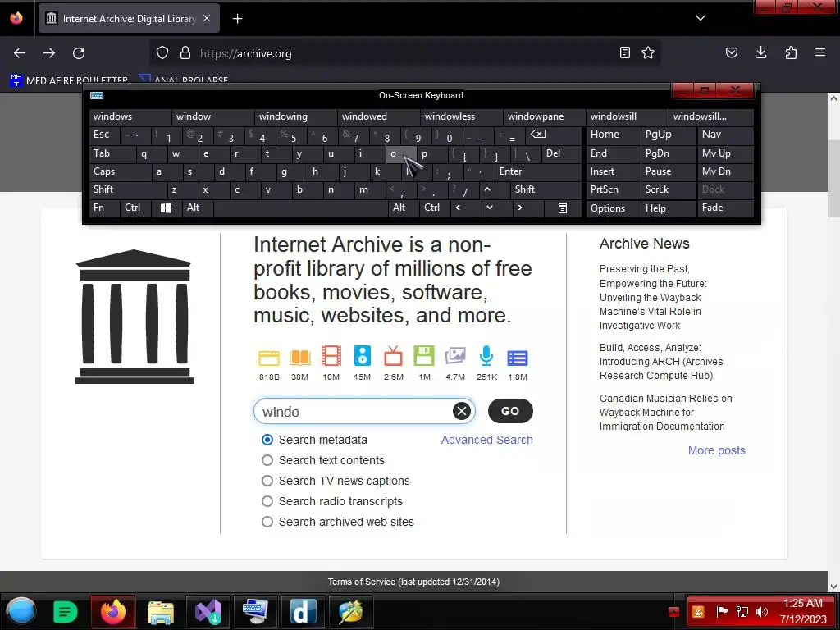Open the clock showing 1:25 AM
This screenshot has width=840, height=630.
coord(802,611)
